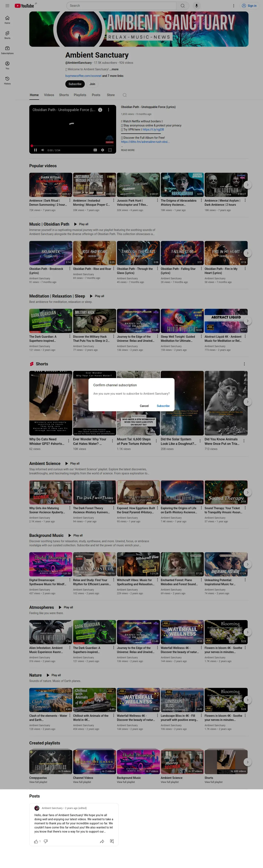Switch to the channel Home tab

pyautogui.click(x=34, y=95)
